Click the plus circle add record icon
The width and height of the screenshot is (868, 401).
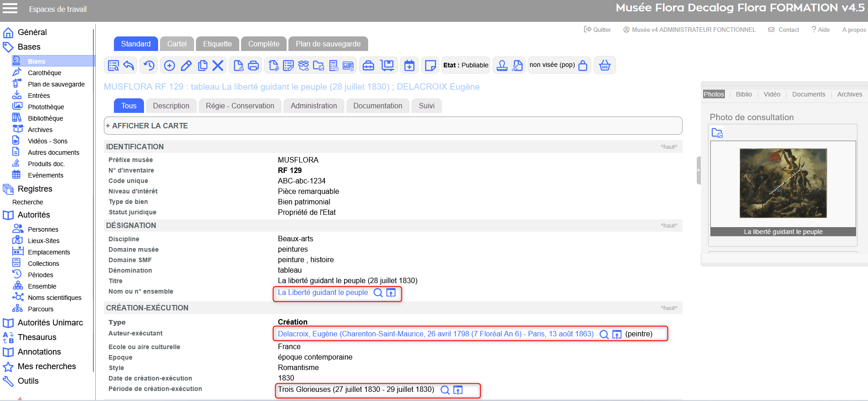[169, 66]
